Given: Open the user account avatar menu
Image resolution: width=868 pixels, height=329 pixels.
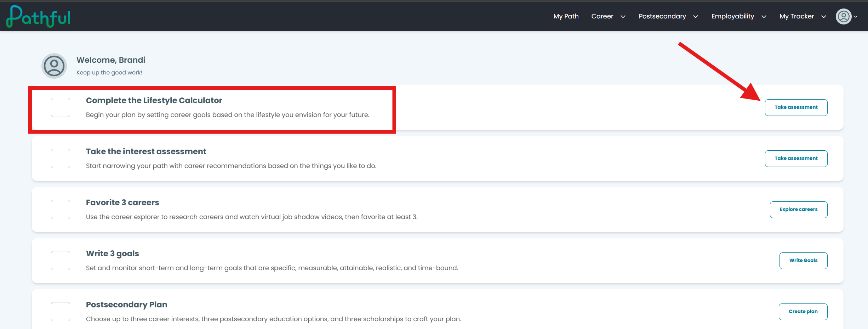Looking at the screenshot, I should point(844,16).
